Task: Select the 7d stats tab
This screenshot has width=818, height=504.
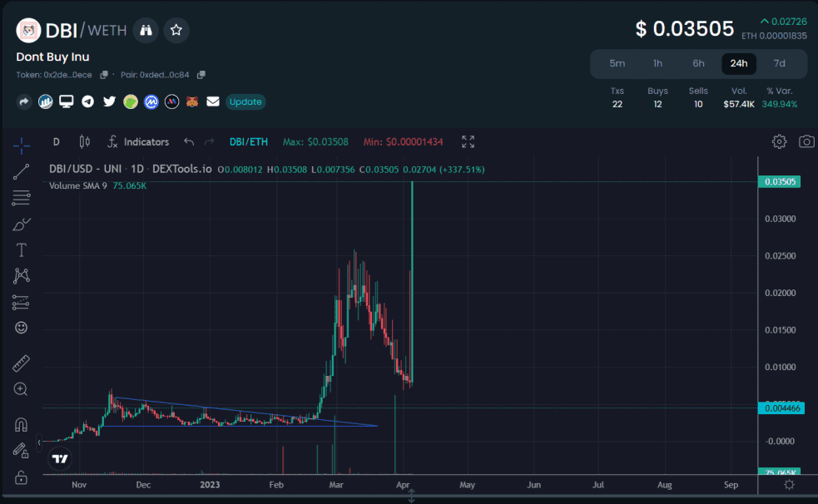Action: 779,63
